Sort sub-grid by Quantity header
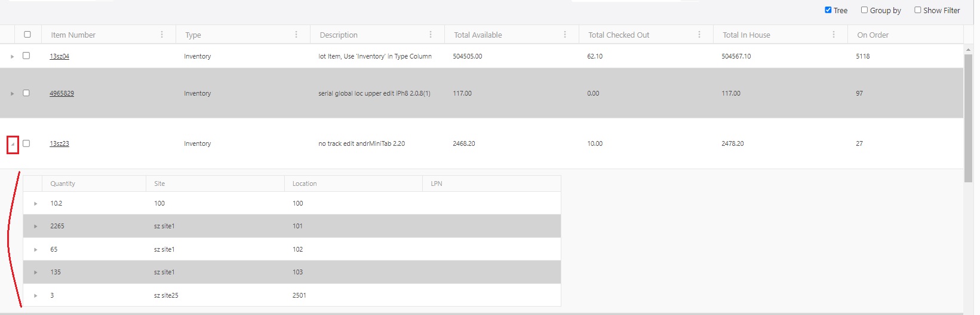The height and width of the screenshot is (315, 980). pyautogui.click(x=63, y=184)
